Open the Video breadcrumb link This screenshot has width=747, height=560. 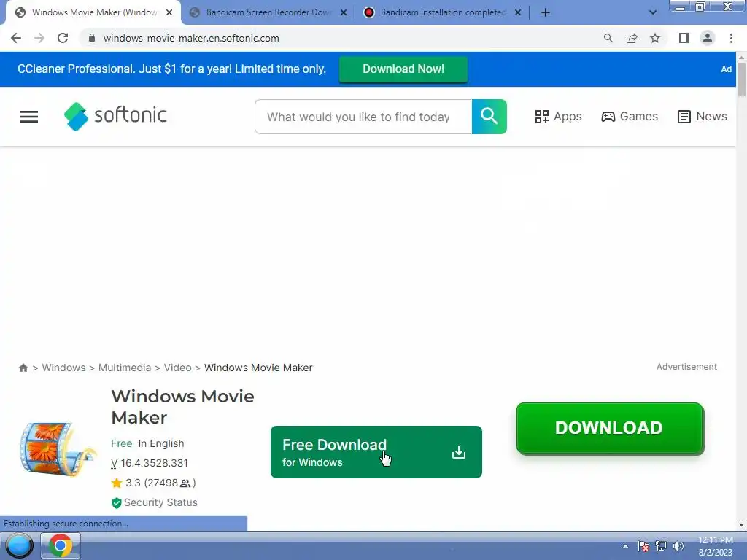(178, 367)
